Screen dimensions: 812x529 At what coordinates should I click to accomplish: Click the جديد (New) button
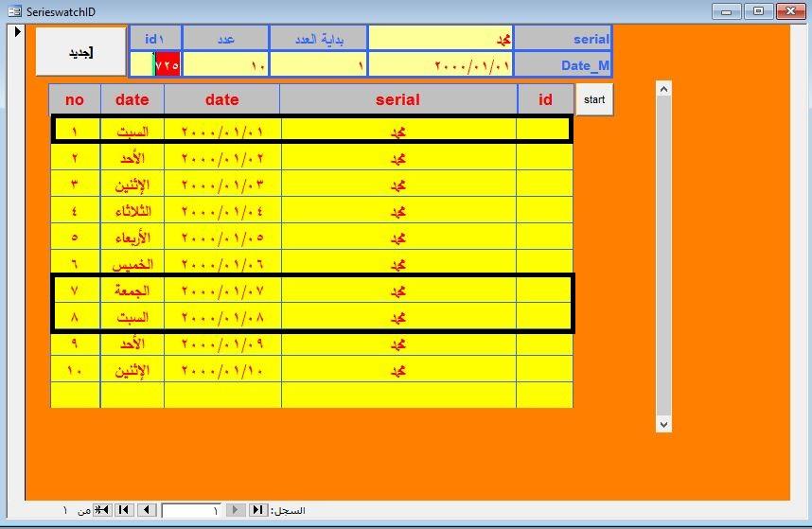pyautogui.click(x=80, y=51)
